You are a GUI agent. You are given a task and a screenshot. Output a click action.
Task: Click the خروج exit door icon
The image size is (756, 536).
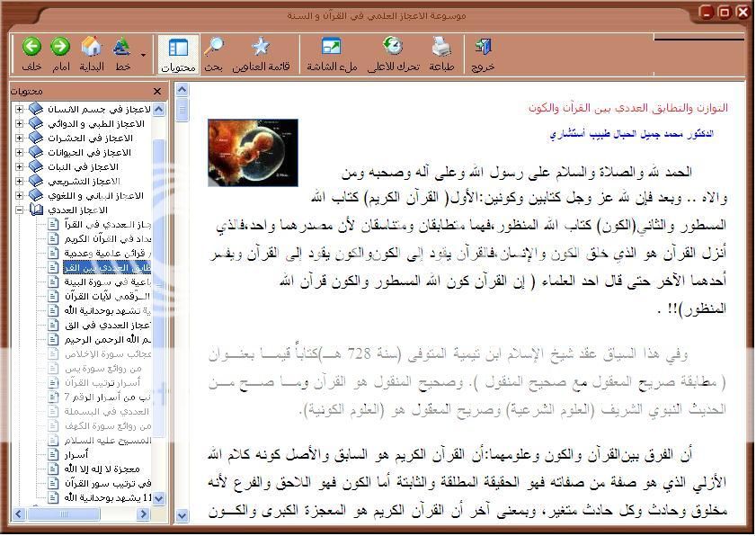[483, 48]
